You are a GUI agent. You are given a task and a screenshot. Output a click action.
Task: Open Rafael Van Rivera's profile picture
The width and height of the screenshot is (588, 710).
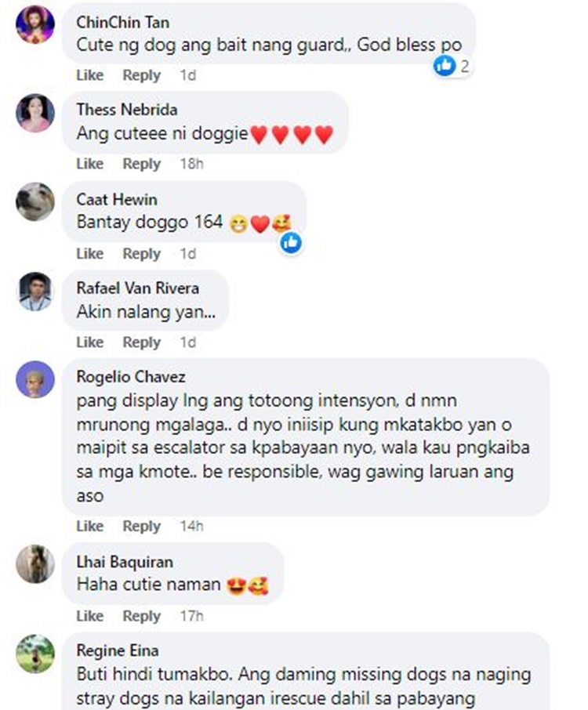click(x=35, y=292)
